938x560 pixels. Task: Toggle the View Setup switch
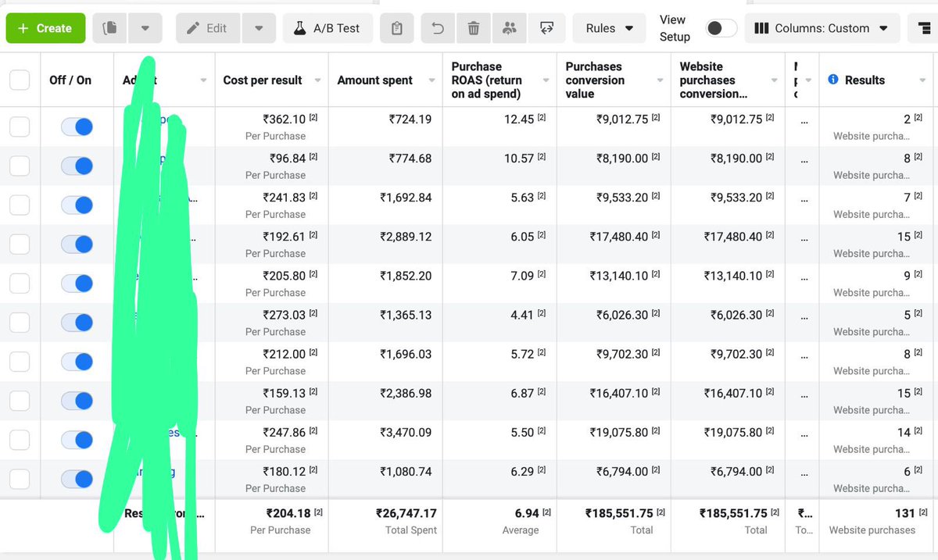[721, 28]
